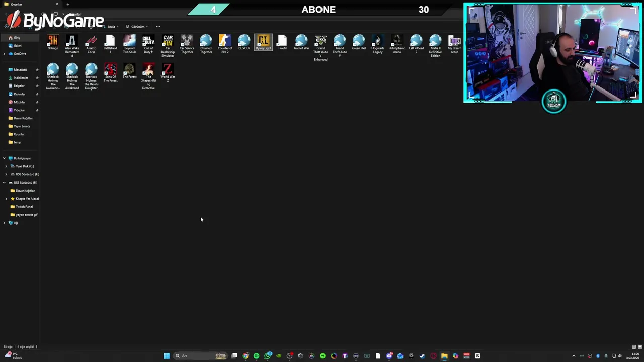Open the Görünüm view dropdown

tap(137, 27)
